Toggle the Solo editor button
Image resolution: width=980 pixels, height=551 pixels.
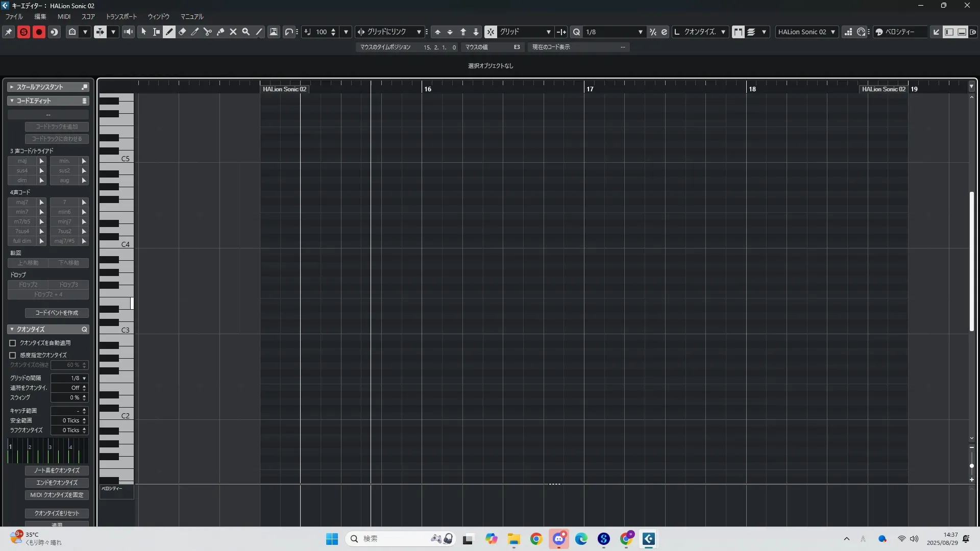(x=23, y=32)
